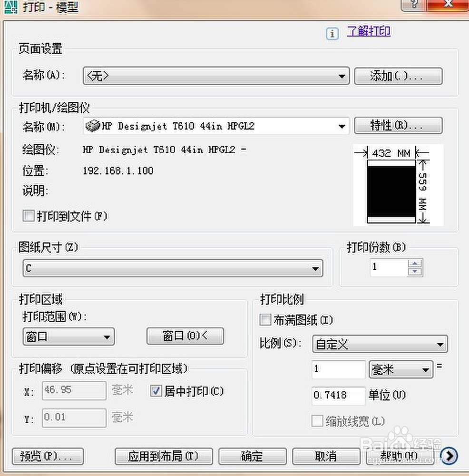Click the 确定 OK button

point(253,456)
